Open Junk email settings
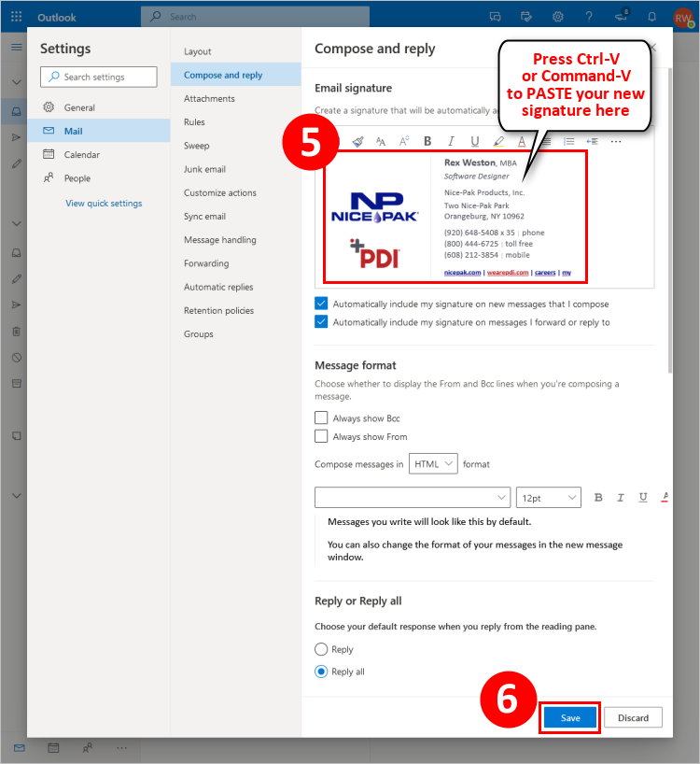Screen dimensions: 700x764 [236, 169]
